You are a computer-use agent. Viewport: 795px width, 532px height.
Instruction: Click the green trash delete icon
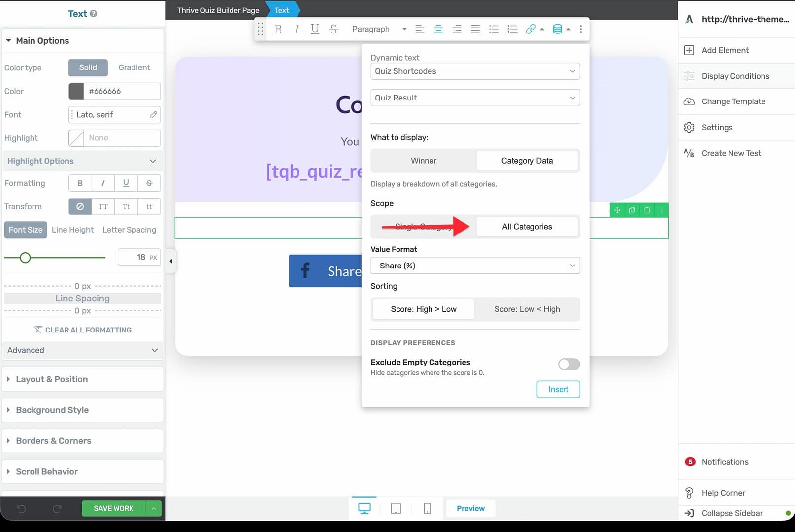tap(647, 210)
